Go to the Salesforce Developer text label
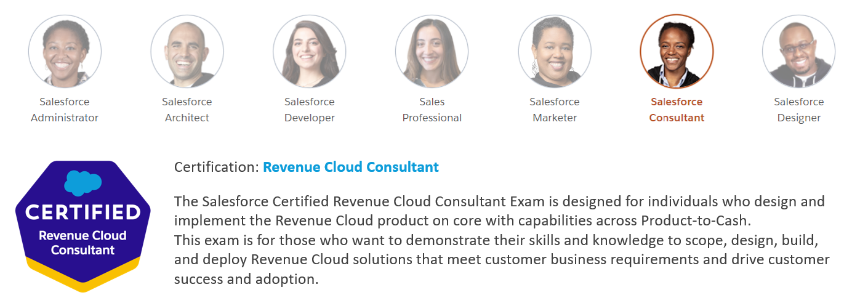Image resolution: width=868 pixels, height=303 pixels. tap(309, 110)
